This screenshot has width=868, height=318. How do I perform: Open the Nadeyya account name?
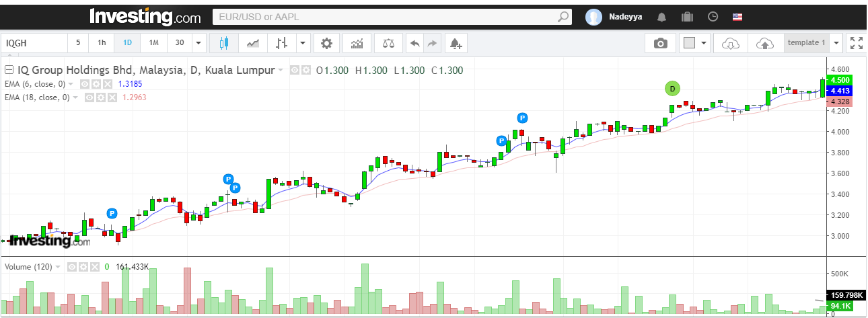pos(626,17)
